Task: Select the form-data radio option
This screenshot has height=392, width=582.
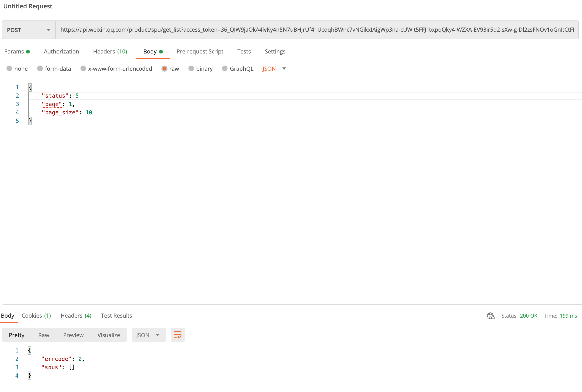Action: tap(40, 69)
